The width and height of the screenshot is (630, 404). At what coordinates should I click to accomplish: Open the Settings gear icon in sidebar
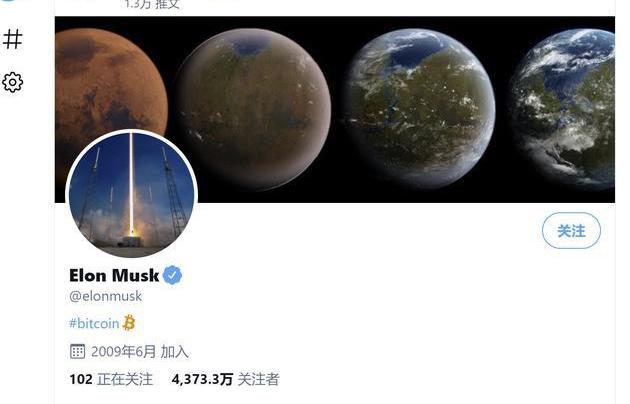(12, 82)
